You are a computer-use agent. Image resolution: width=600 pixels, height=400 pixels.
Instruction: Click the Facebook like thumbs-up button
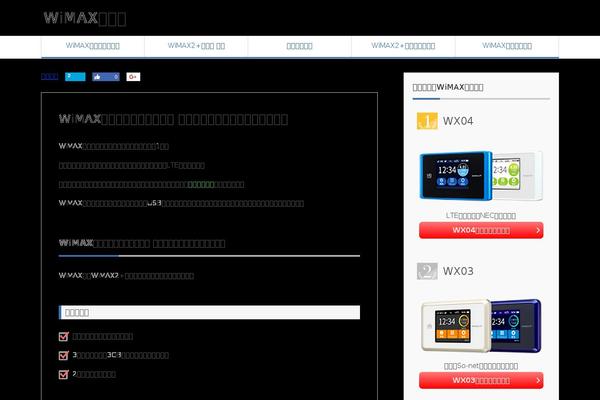tap(106, 77)
